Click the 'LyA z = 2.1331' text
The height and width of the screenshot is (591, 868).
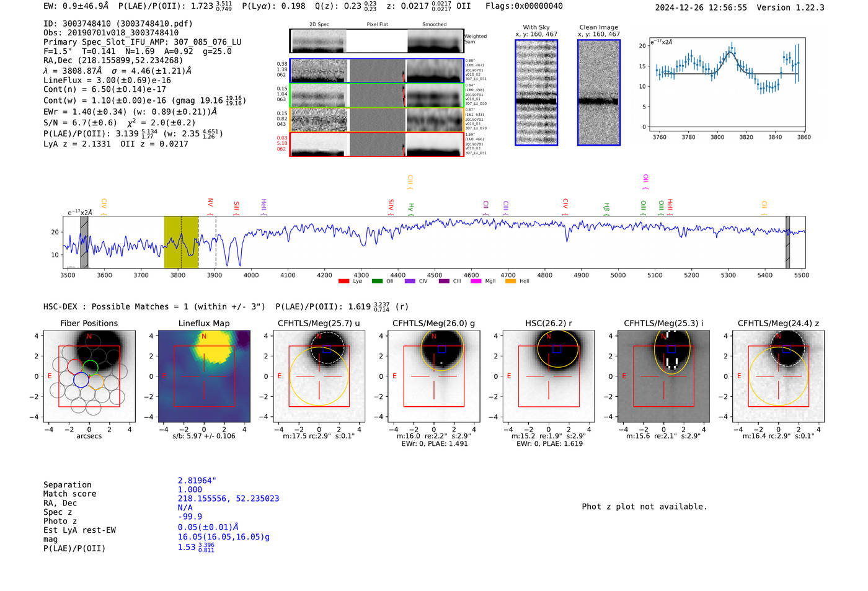77,144
